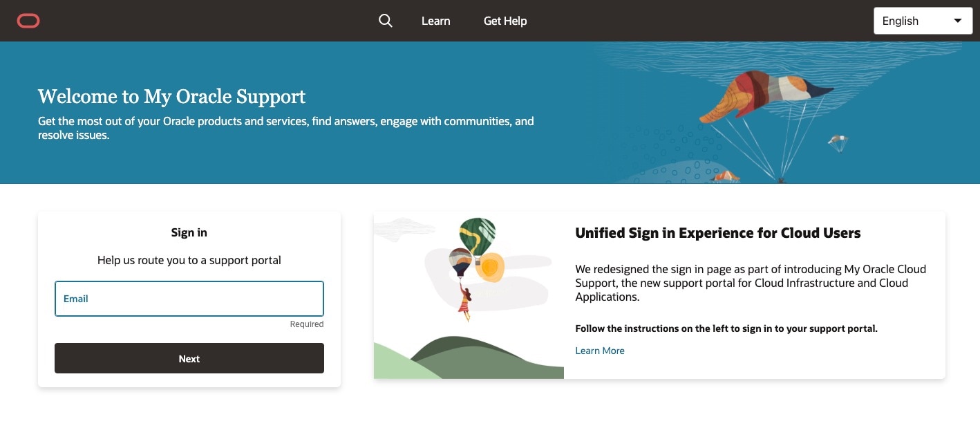Image resolution: width=980 pixels, height=437 pixels.
Task: Click the "Welcome to My Oracle Support" heading
Action: tap(171, 96)
